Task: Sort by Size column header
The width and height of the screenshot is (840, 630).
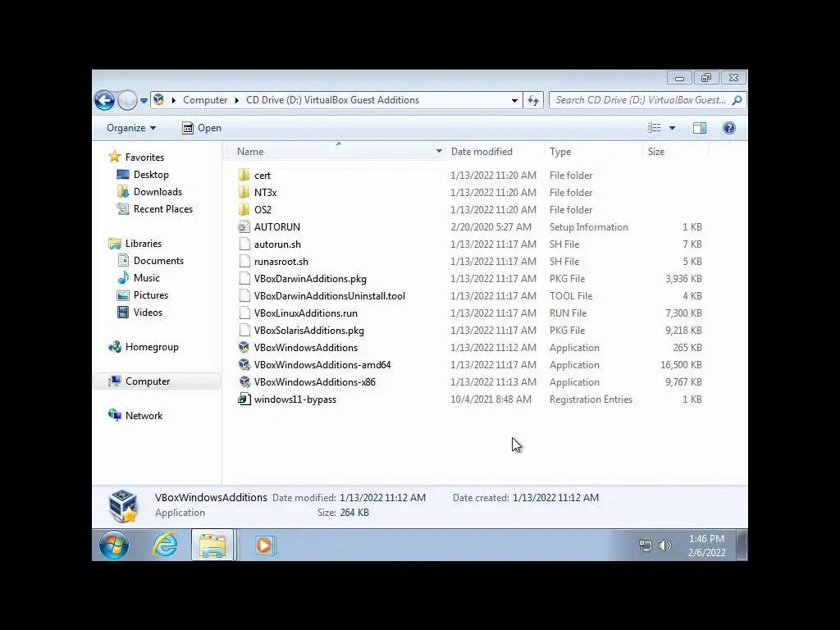Action: tap(675, 152)
